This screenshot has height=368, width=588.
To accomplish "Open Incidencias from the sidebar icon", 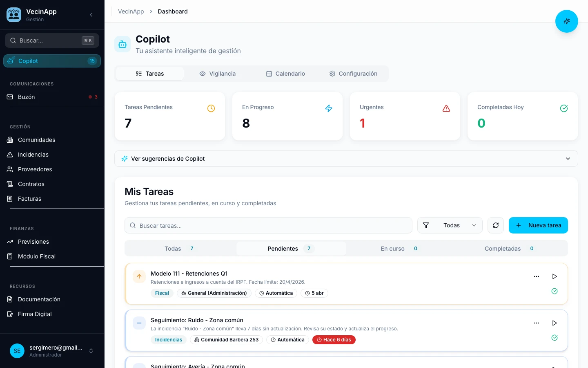I will click(9, 155).
